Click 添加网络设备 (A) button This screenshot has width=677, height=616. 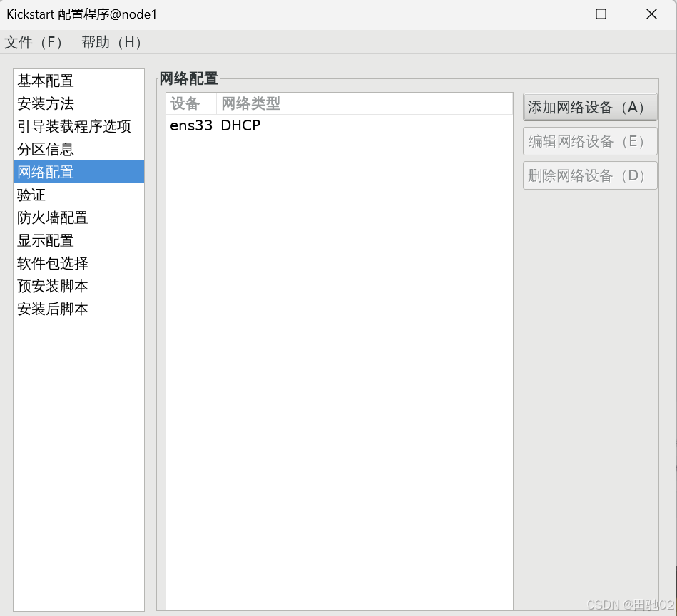pyautogui.click(x=590, y=107)
